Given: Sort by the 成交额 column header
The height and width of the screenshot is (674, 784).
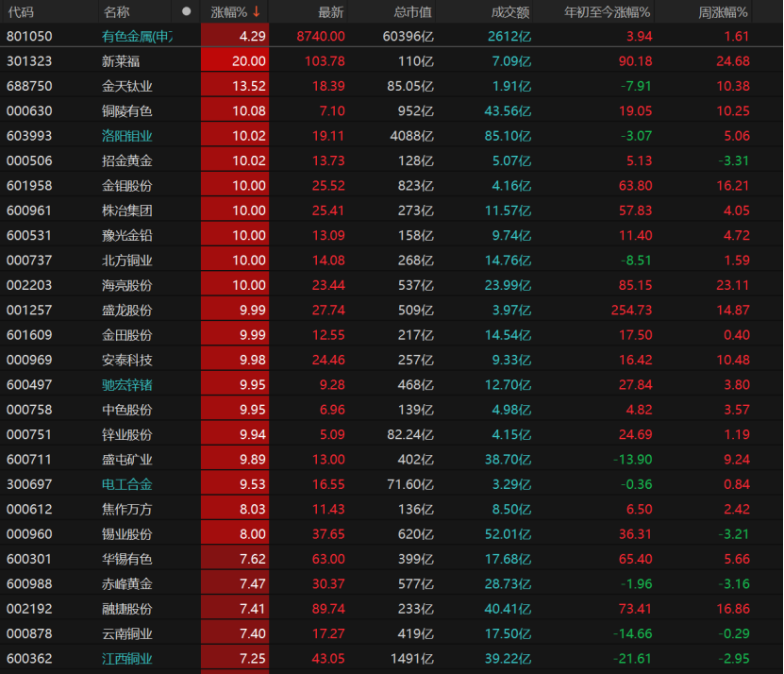Looking at the screenshot, I should coord(510,12).
